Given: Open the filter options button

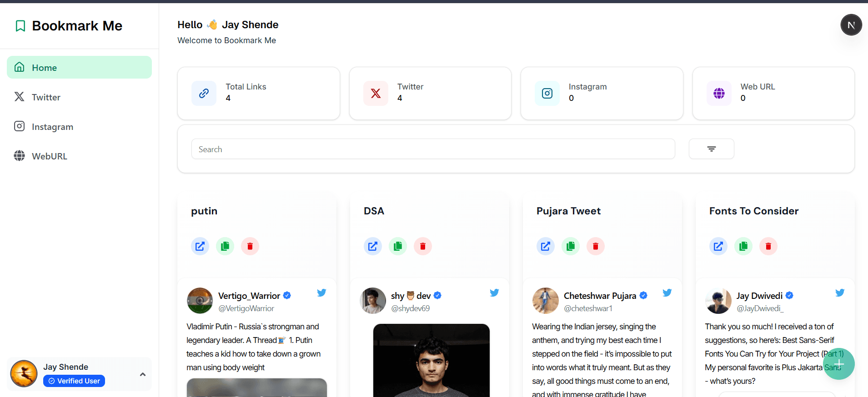Looking at the screenshot, I should [x=711, y=149].
